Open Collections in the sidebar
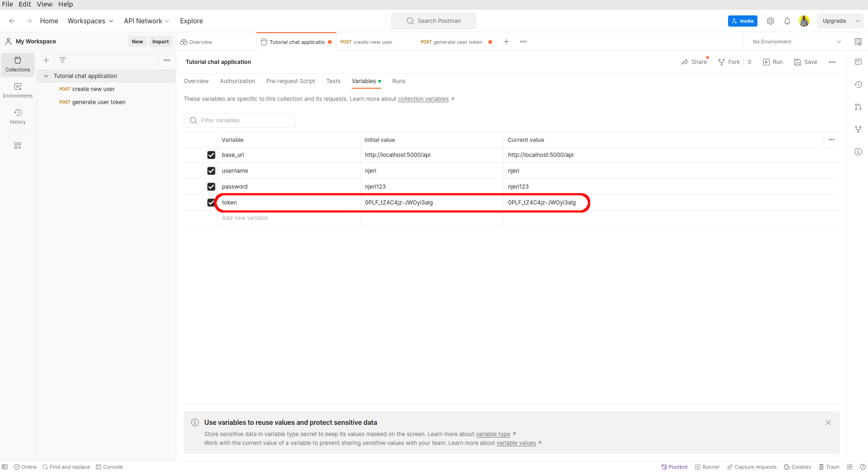Screen dimensions: 868x472 (x=18, y=64)
